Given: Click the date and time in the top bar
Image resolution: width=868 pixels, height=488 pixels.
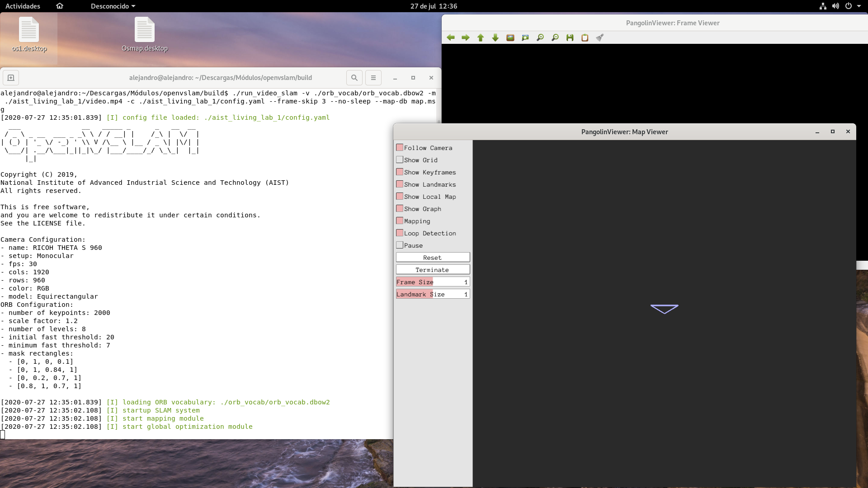Looking at the screenshot, I should (x=434, y=6).
